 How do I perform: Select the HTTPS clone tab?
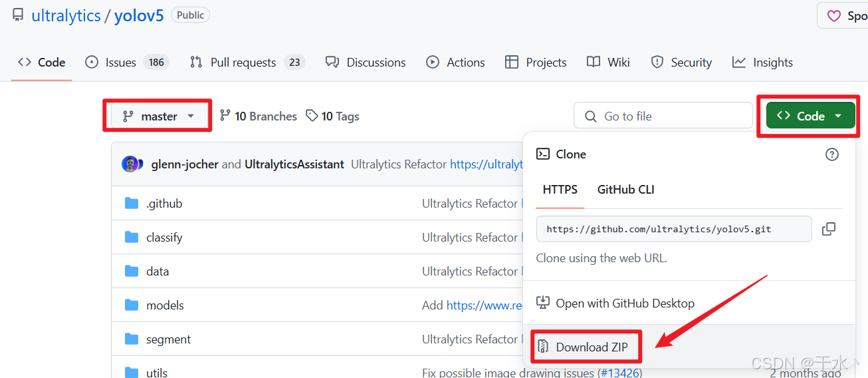[560, 189]
